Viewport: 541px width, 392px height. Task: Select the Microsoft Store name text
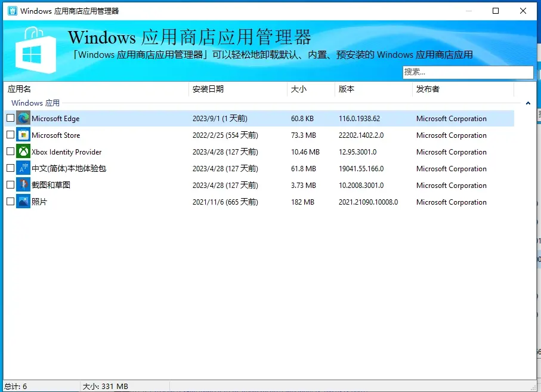(x=56, y=135)
